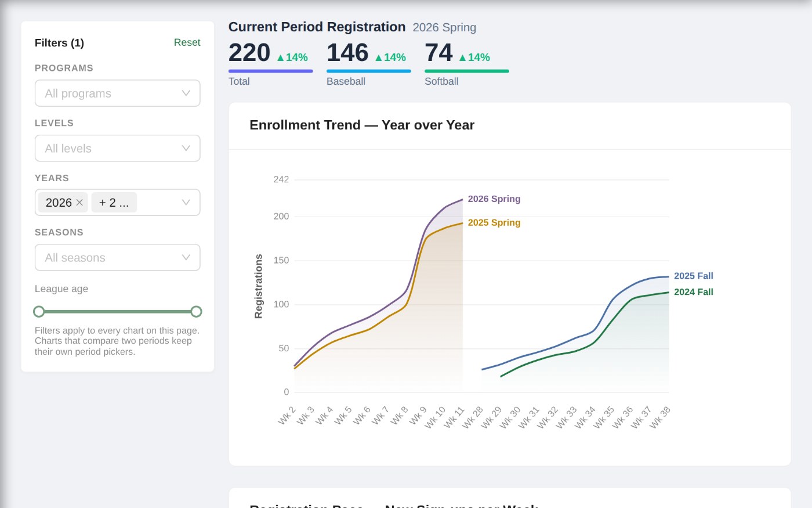Click the Wk 8 axis label
Viewport: 812px width, 508px height.
400,415
